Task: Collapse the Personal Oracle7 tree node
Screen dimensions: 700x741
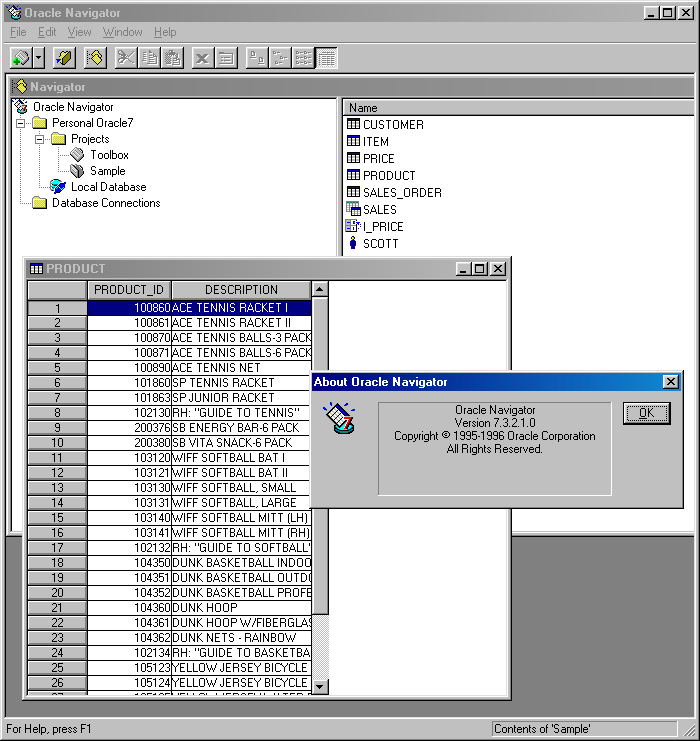Action: [x=21, y=124]
